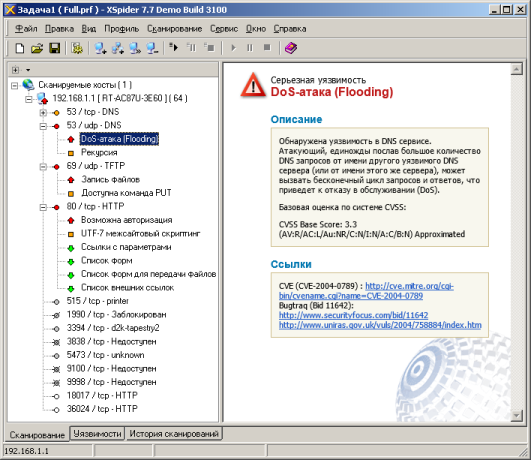Save the task with floppy disk icon
The image size is (531, 460).
click(55, 48)
